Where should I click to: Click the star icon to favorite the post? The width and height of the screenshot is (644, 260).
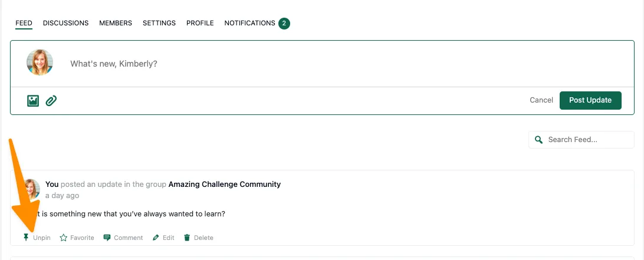(63, 238)
